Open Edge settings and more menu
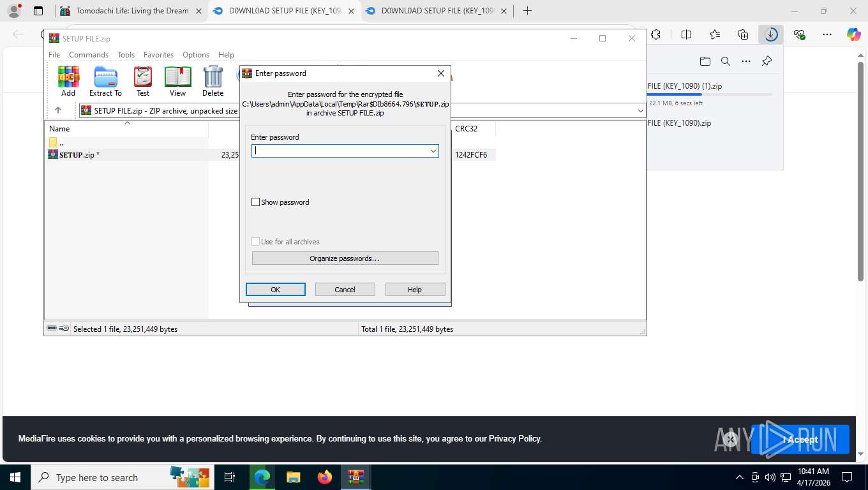This screenshot has width=868, height=490. [x=827, y=34]
